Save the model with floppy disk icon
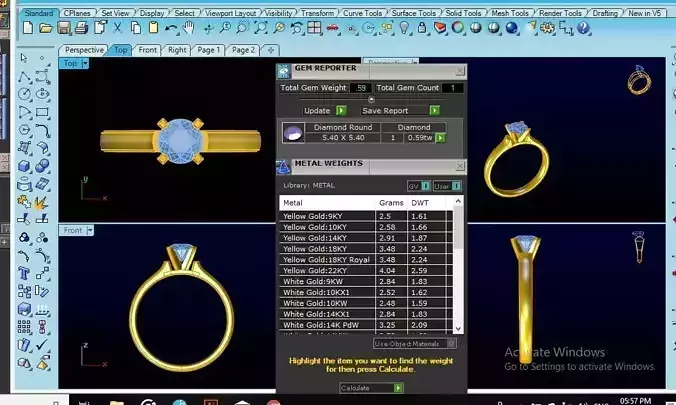Image resolution: width=676 pixels, height=405 pixels. pyautogui.click(x=64, y=28)
